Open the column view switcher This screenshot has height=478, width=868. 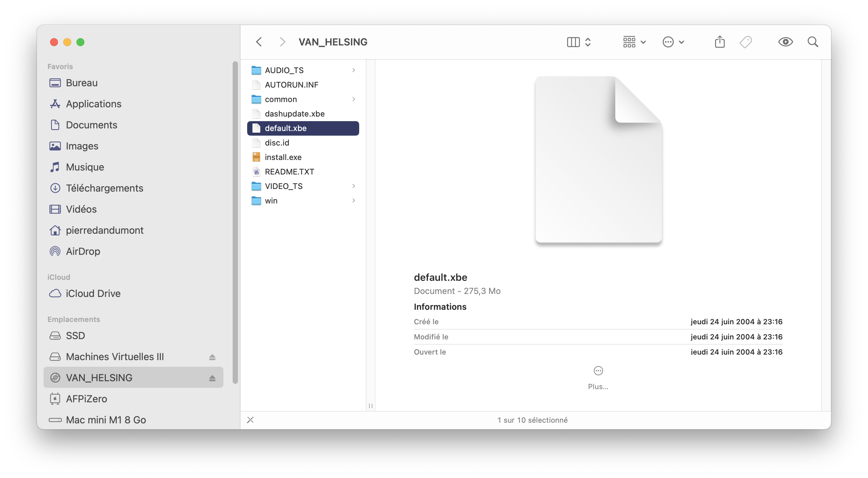(x=579, y=42)
